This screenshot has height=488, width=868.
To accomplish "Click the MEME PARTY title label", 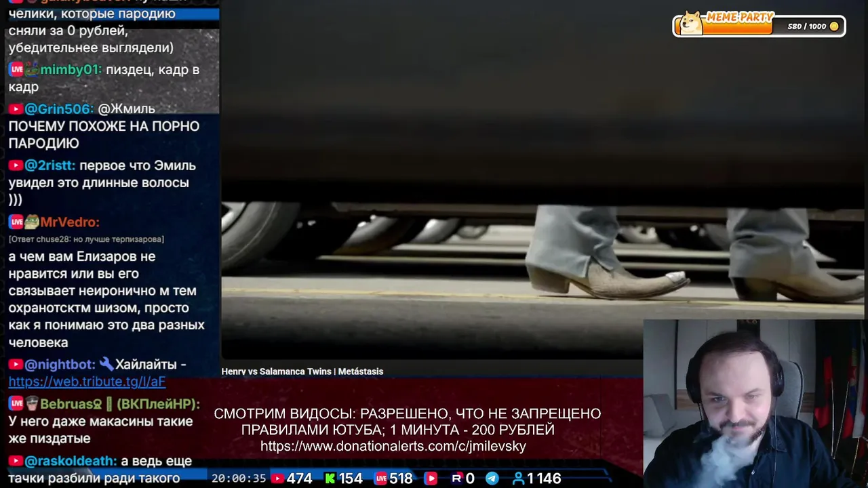I will click(740, 18).
